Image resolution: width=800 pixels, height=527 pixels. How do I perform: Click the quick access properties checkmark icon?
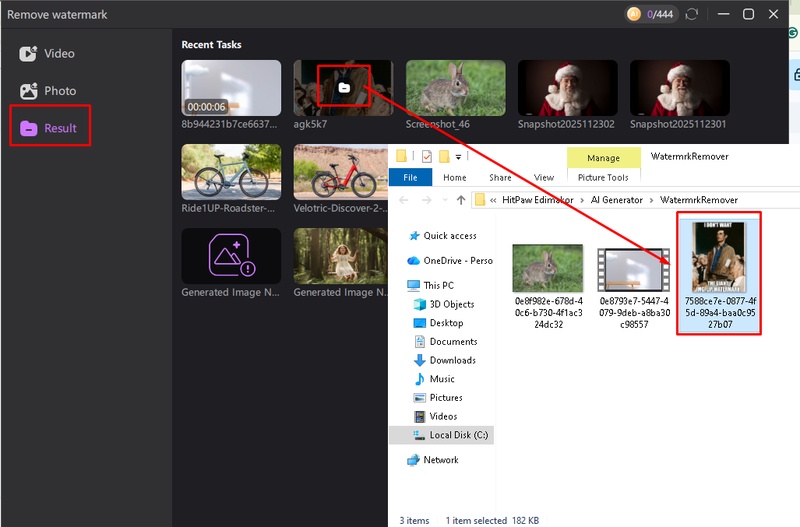pos(427,156)
